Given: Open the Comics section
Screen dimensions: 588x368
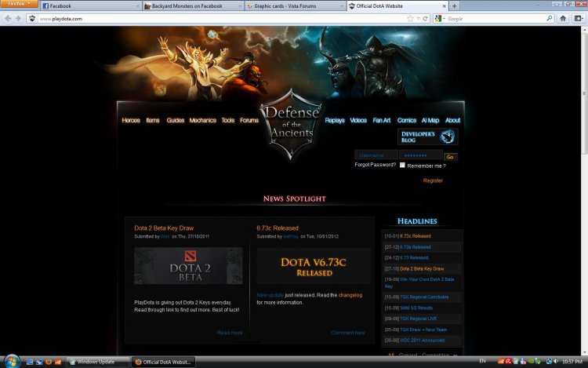Looking at the screenshot, I should [406, 120].
